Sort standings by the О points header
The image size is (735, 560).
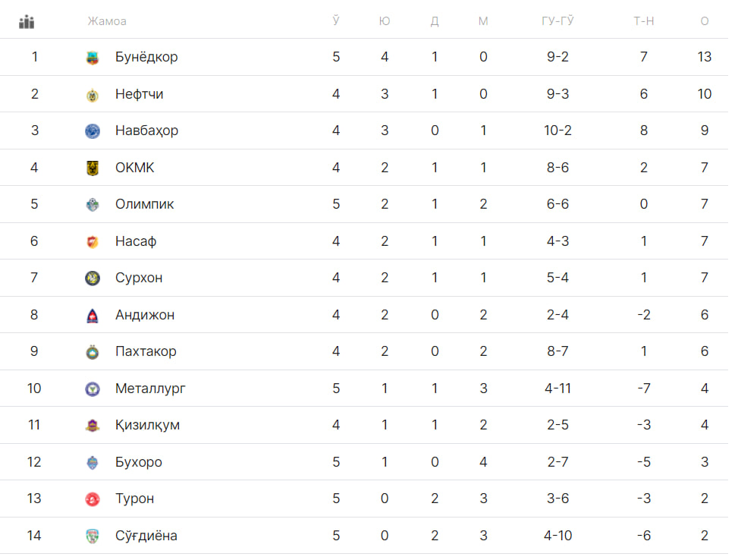pyautogui.click(x=705, y=21)
